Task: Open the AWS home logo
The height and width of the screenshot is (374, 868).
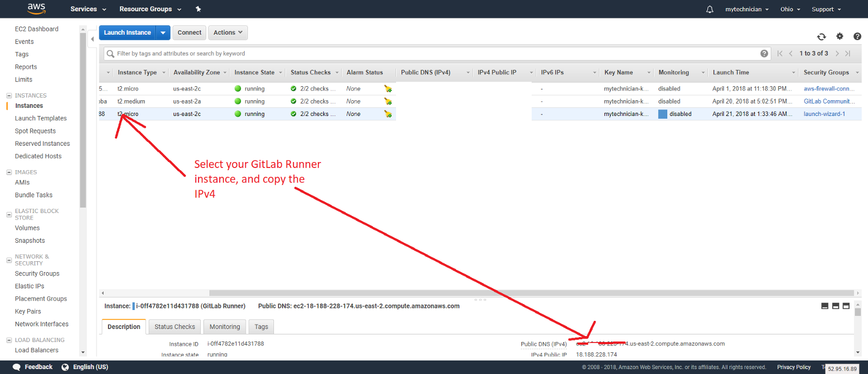Action: 36,9
